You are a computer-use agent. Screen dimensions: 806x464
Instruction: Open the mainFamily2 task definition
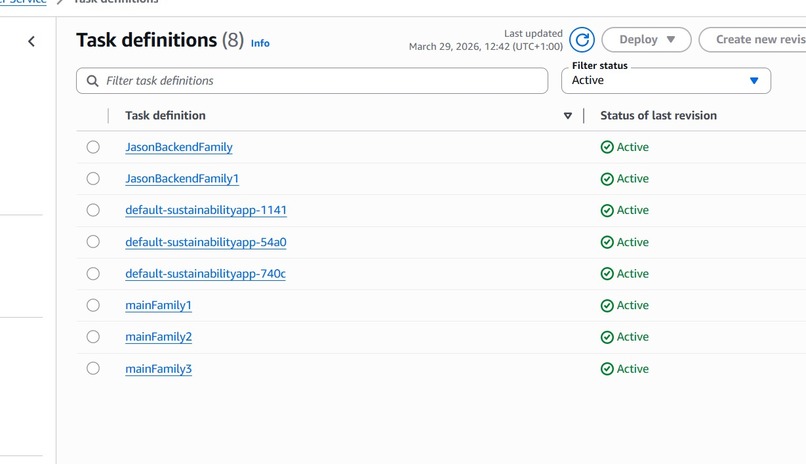(x=158, y=337)
